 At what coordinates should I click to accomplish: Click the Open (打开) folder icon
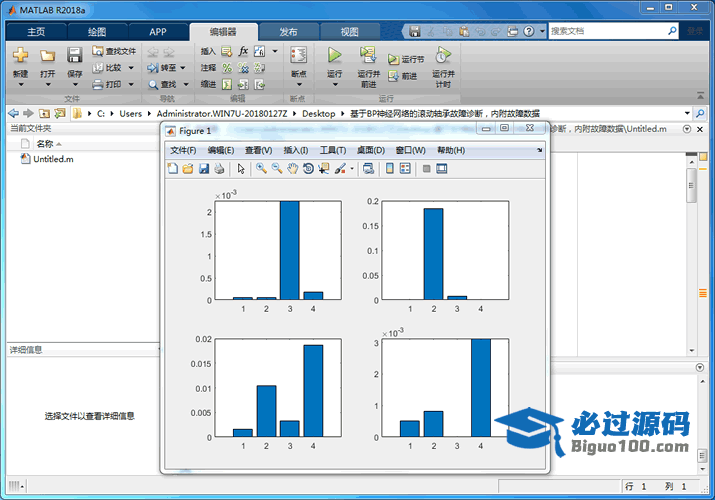tap(47, 56)
